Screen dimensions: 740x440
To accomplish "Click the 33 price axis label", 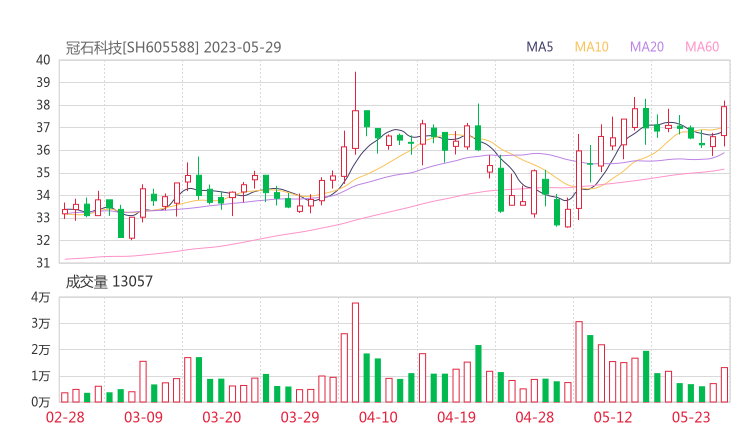I will click(x=43, y=218).
